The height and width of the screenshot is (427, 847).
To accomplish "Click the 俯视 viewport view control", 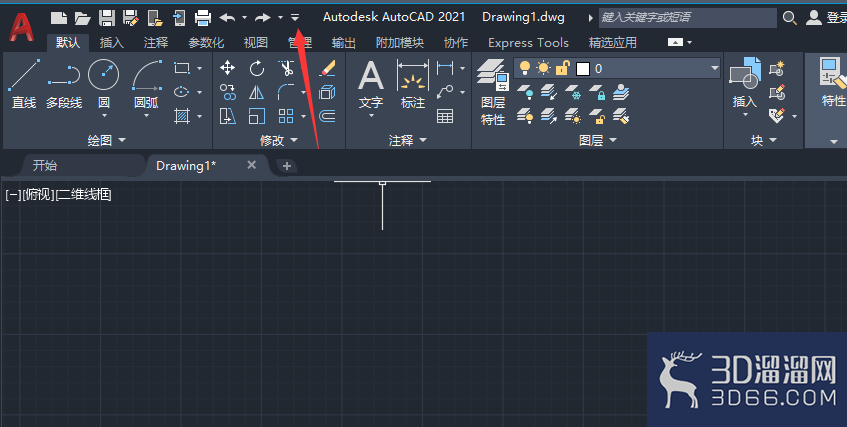I will coord(38,195).
